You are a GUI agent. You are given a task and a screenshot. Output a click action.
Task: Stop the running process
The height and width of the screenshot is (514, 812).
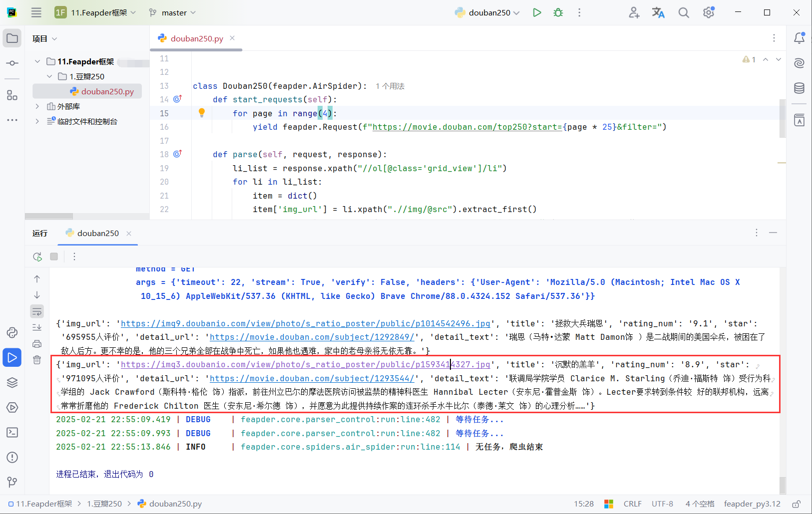pyautogui.click(x=53, y=256)
